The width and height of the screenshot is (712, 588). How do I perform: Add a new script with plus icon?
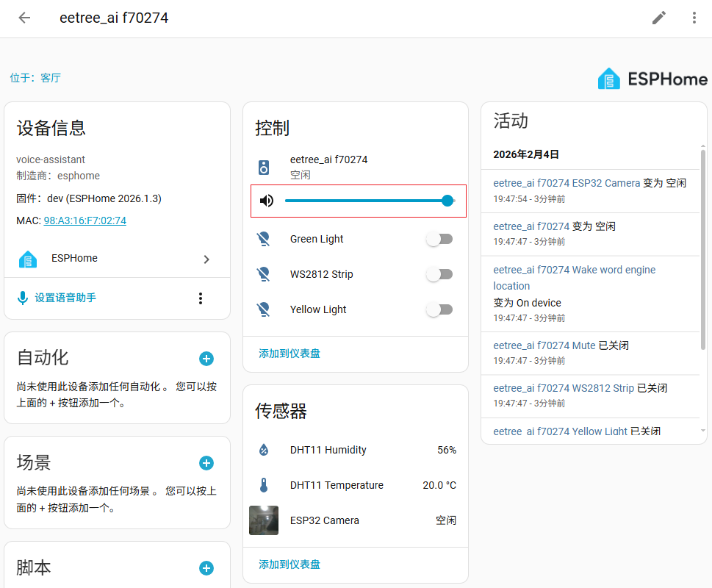[x=206, y=568]
